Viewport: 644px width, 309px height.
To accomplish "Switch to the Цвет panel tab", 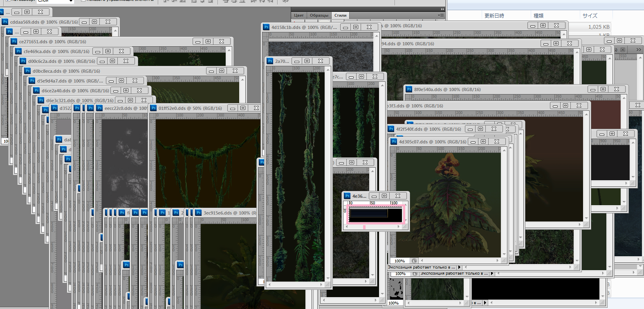I will (298, 16).
